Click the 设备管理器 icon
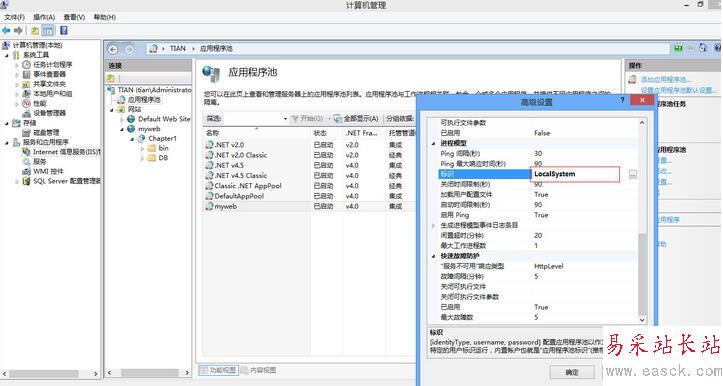The height and width of the screenshot is (386, 723). click(27, 113)
